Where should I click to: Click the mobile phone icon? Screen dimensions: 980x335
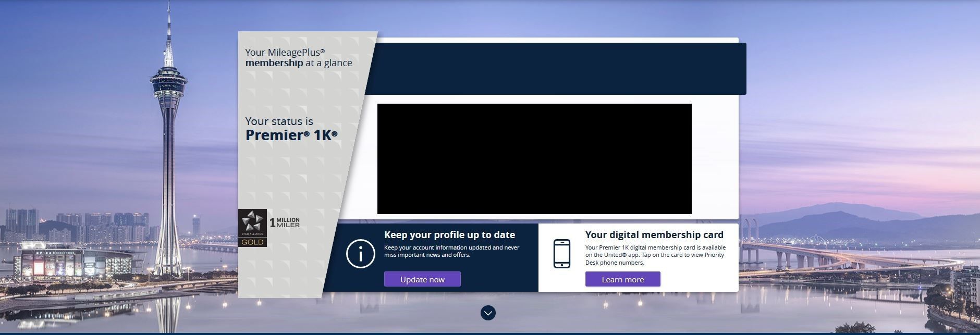click(561, 254)
